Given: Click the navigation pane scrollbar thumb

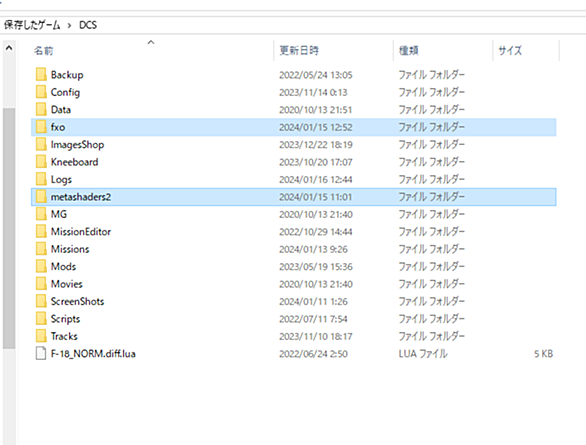Looking at the screenshot, I should [x=9, y=228].
